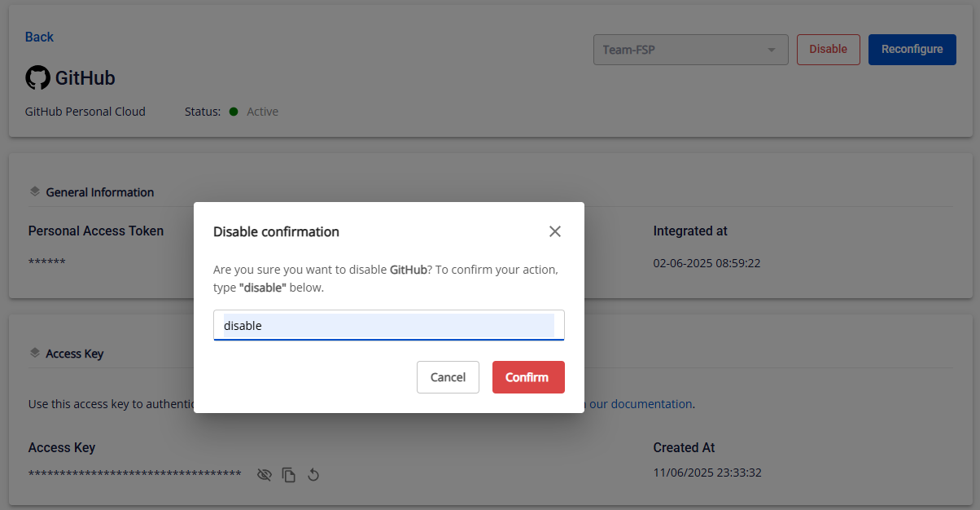Click the layers icon beside Access Key heading

click(x=34, y=353)
